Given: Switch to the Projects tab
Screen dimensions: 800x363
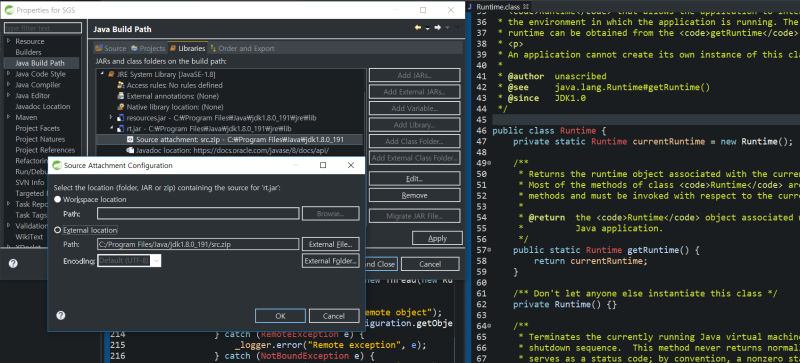Looking at the screenshot, I should point(148,49).
